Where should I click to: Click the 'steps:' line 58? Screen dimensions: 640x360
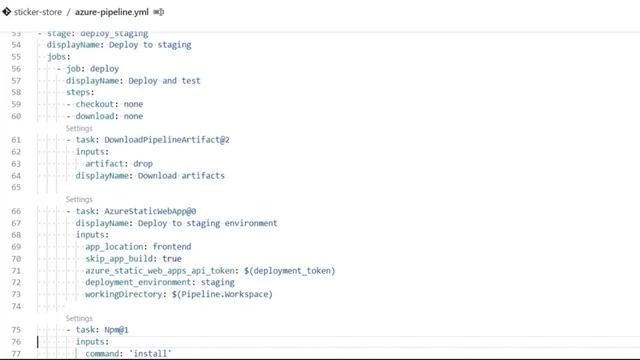[80, 92]
